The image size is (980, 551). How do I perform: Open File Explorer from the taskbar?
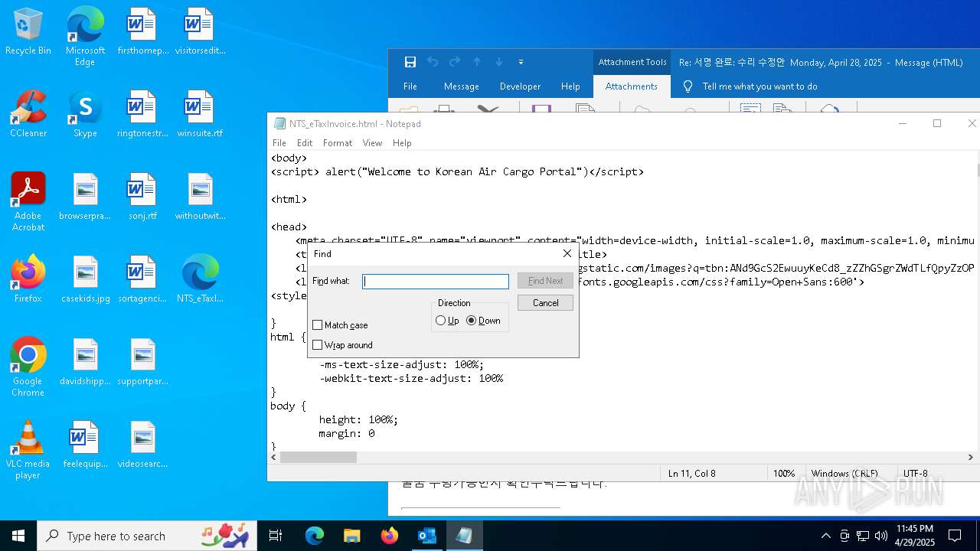[351, 536]
